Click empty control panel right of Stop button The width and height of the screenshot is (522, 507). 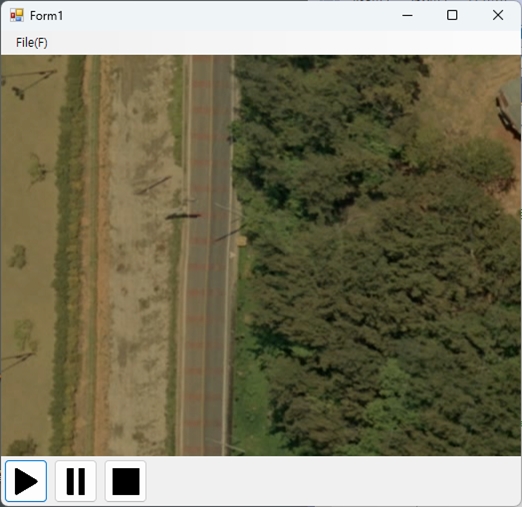pyautogui.click(x=333, y=481)
